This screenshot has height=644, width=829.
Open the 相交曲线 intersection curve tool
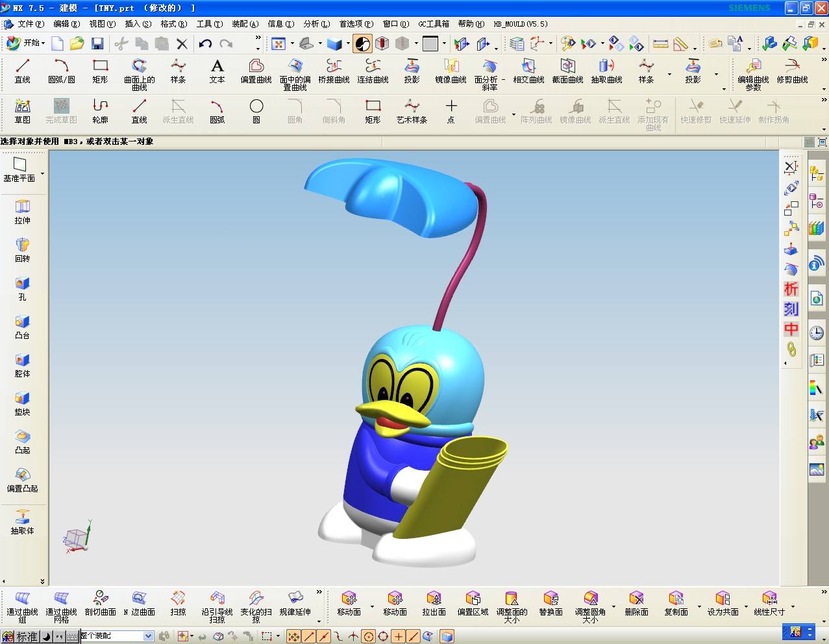528,71
